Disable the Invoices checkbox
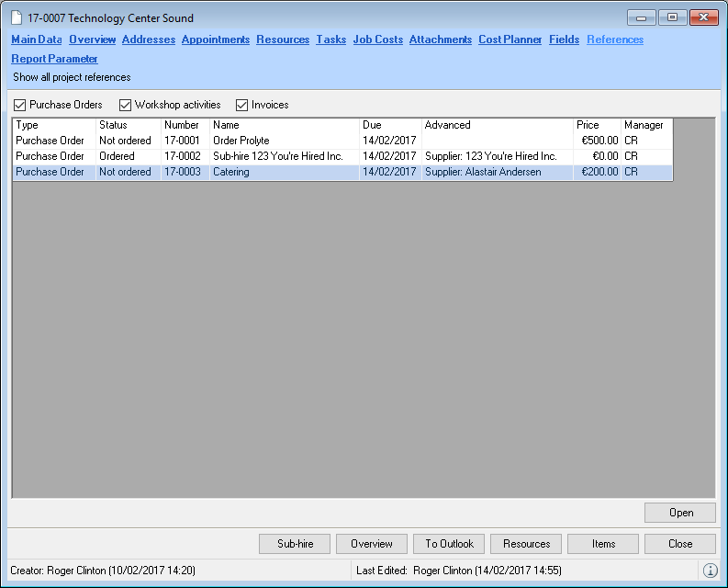 (242, 105)
